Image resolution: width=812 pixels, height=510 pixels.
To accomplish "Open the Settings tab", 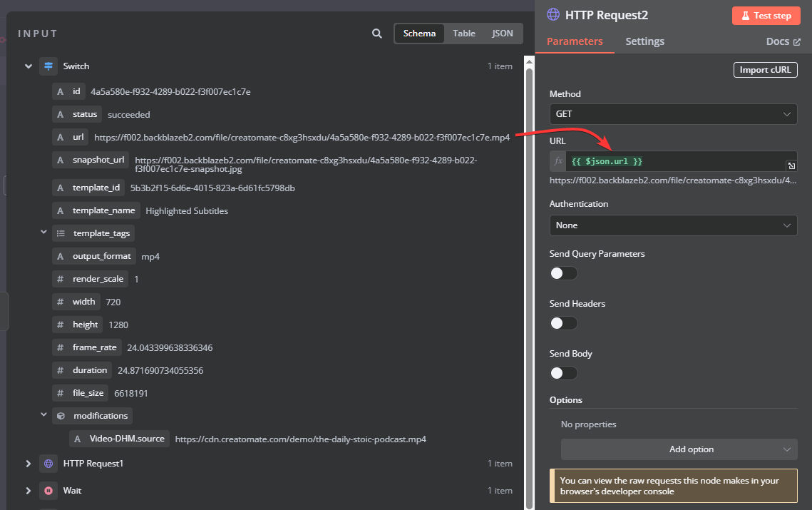I will 644,41.
